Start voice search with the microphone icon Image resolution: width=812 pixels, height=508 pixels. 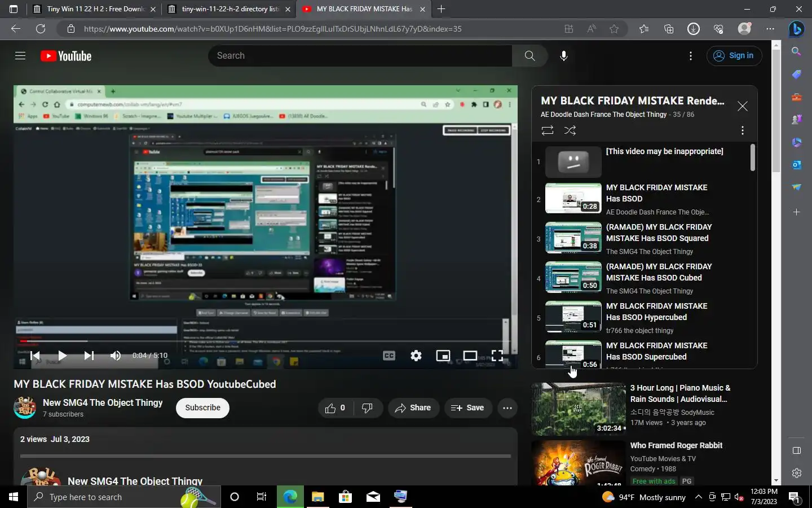point(563,56)
